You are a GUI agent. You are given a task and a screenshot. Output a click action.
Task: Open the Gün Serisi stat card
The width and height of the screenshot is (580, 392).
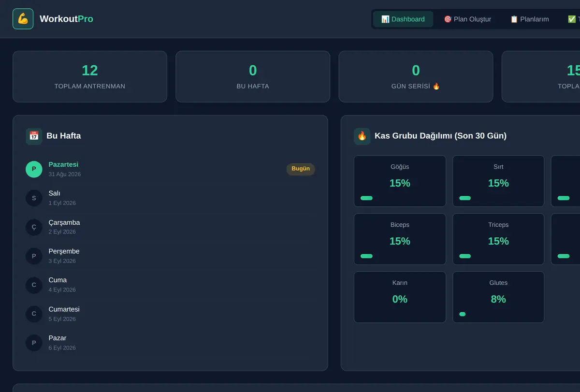click(x=416, y=76)
